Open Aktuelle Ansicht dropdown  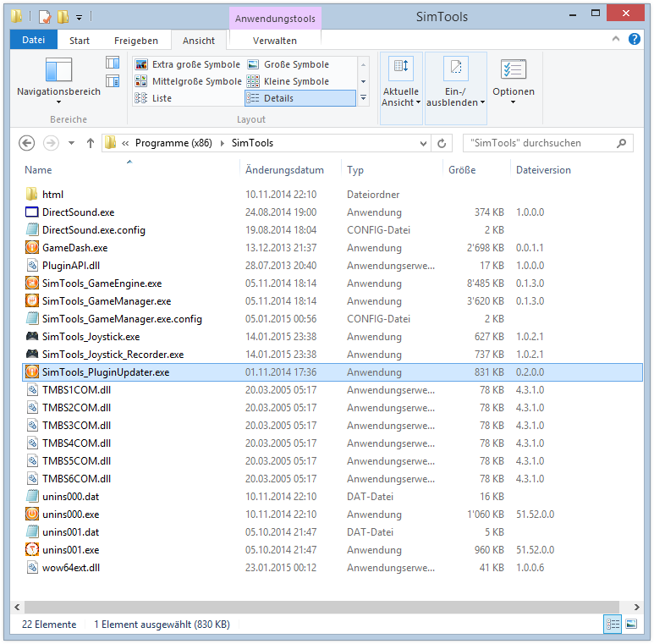(x=401, y=88)
